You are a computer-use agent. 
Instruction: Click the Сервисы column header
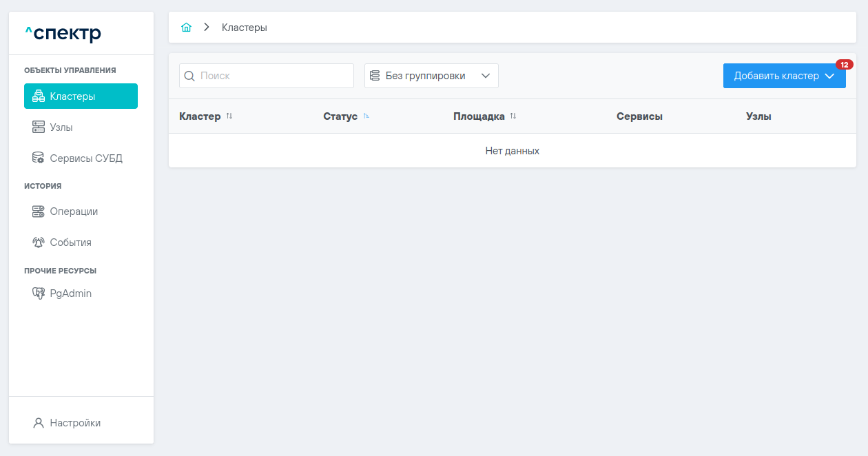click(x=639, y=116)
